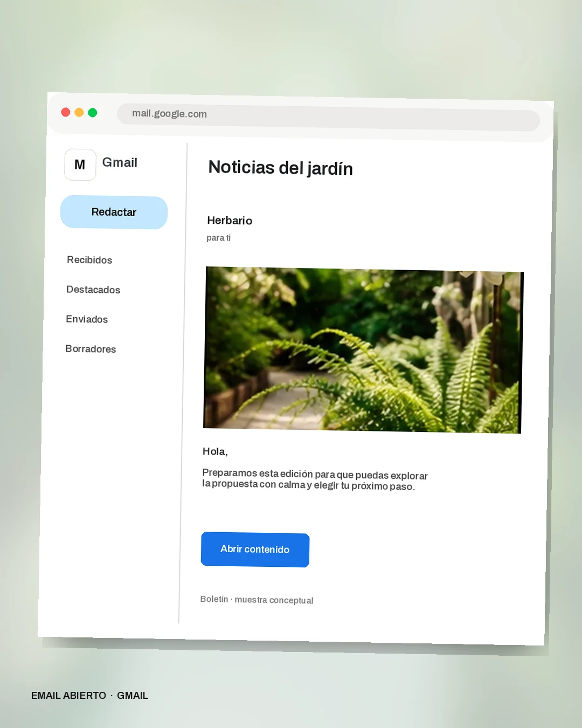Click the greeting text 'Hola,'
This screenshot has width=582, height=728.
coord(215,451)
